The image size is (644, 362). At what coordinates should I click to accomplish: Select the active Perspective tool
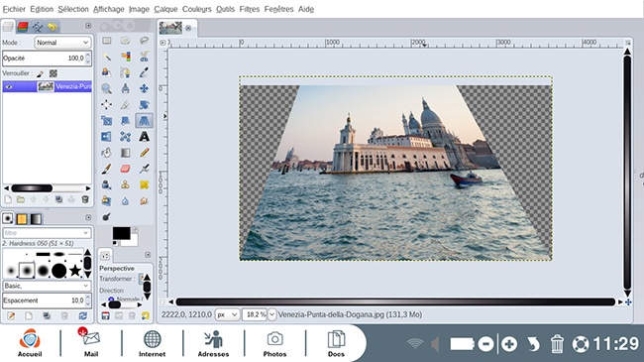(145, 121)
